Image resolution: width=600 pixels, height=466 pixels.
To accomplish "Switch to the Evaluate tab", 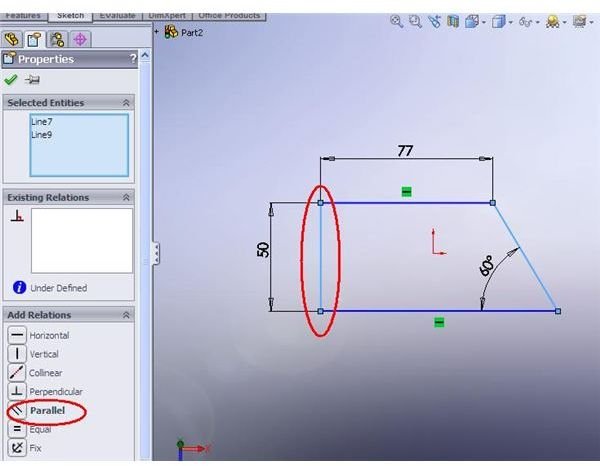I will [117, 16].
